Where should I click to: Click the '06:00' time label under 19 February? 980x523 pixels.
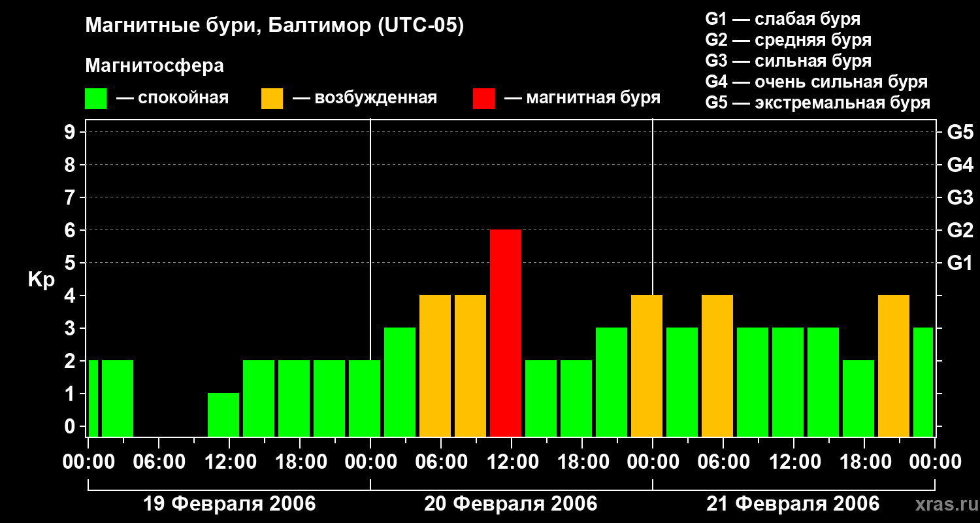tap(159, 462)
